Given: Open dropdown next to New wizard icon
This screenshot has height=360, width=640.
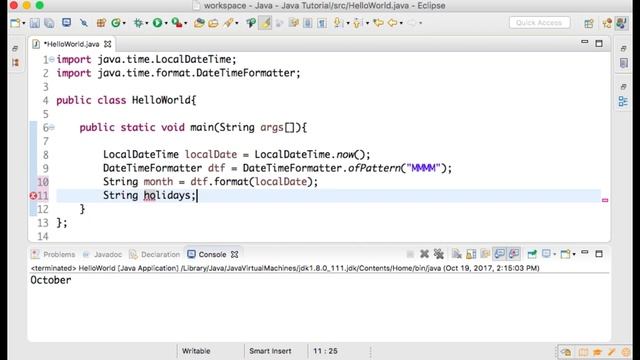Looking at the screenshot, I should pyautogui.click(x=24, y=23).
